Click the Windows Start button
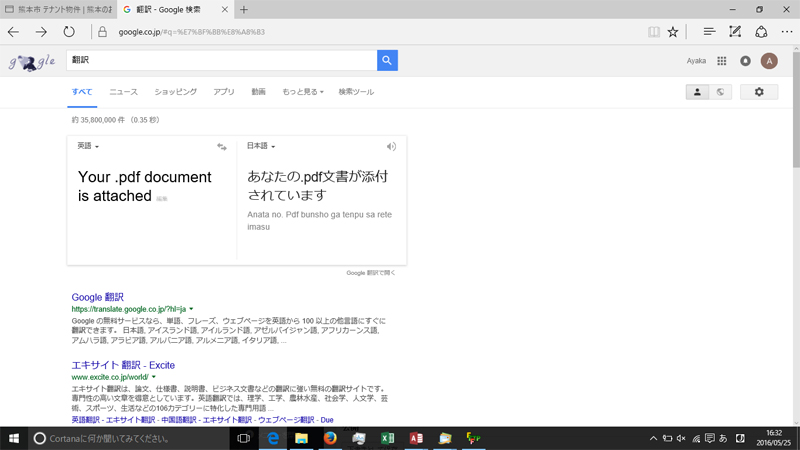Screen dimensions: 800x450 tap(14, 438)
